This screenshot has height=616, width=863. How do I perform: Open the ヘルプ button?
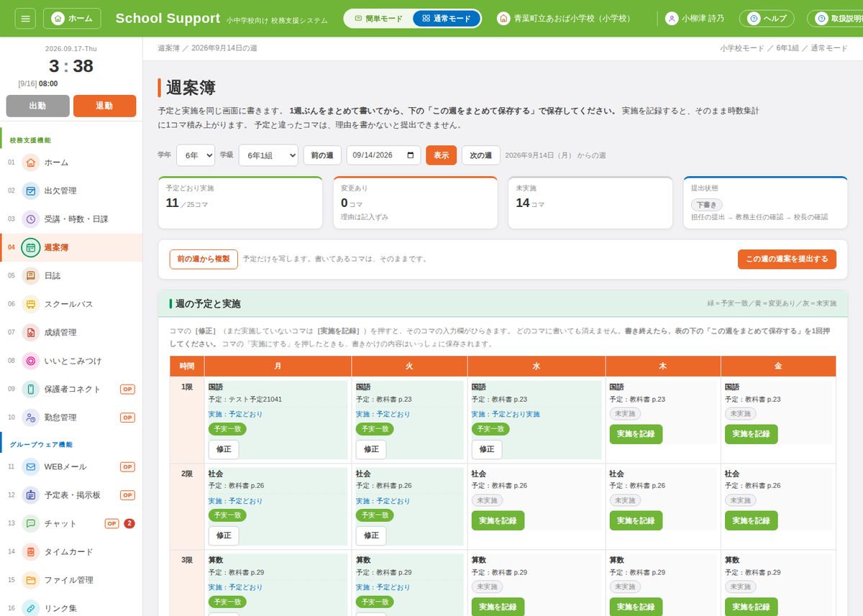pos(767,19)
